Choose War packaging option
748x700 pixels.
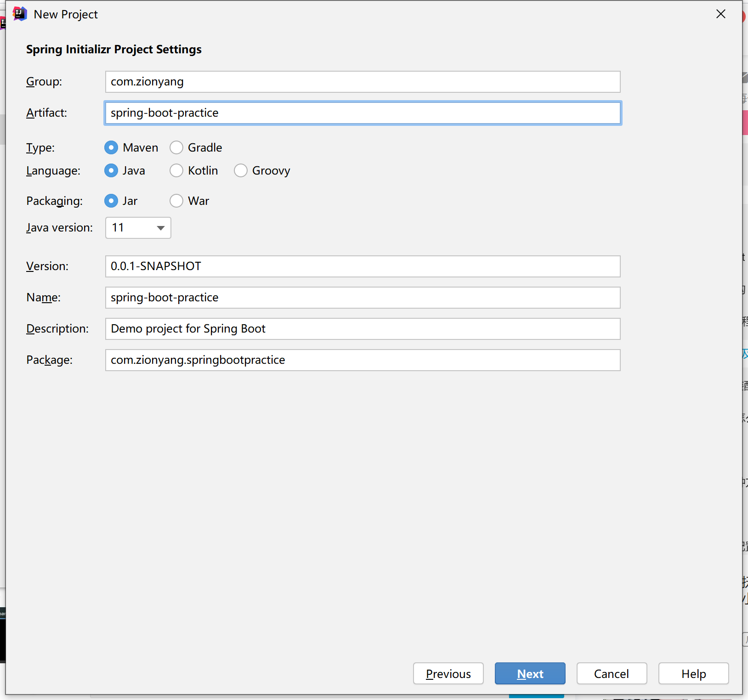point(176,201)
